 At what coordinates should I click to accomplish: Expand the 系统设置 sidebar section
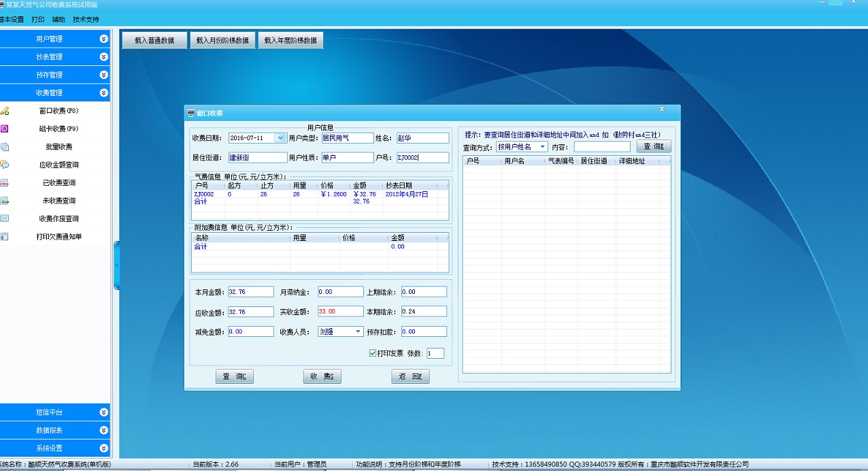[103, 449]
